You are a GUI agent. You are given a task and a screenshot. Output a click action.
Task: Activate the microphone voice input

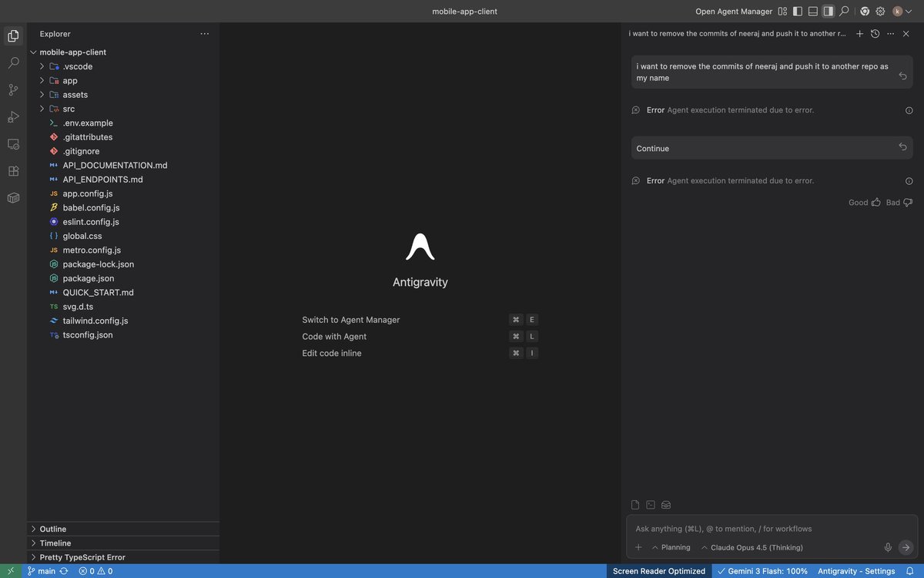coord(888,547)
